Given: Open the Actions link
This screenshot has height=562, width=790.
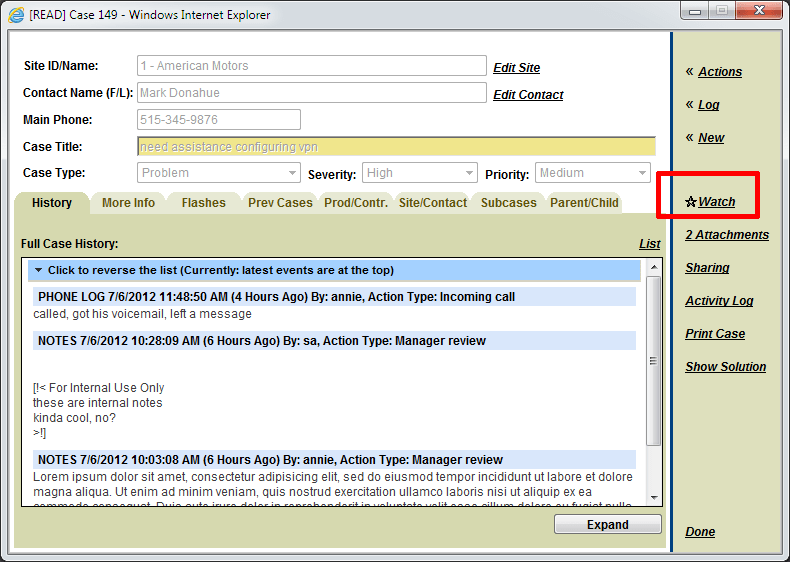Looking at the screenshot, I should 720,72.
